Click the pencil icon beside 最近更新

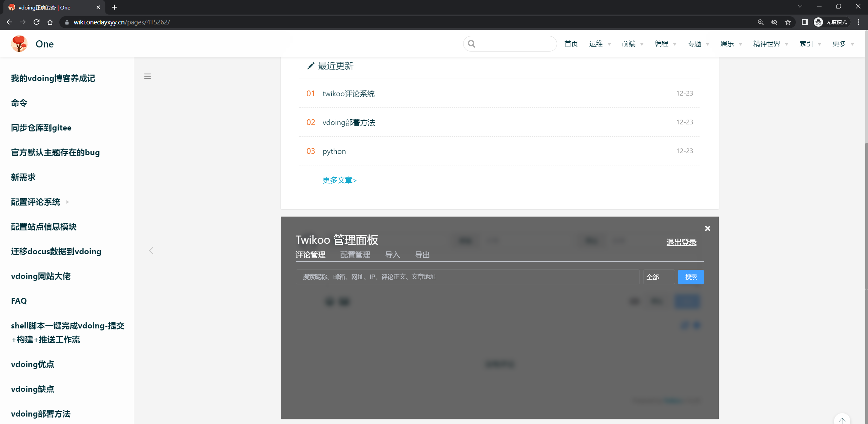point(311,66)
